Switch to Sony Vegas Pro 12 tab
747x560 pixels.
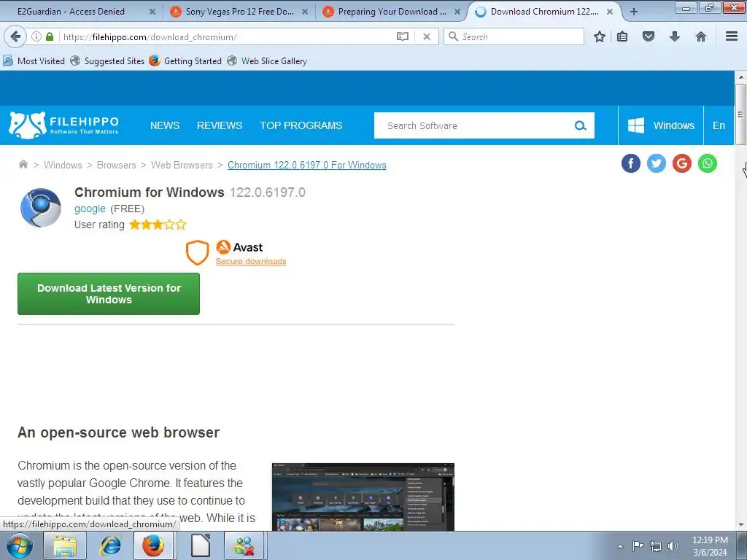239,12
